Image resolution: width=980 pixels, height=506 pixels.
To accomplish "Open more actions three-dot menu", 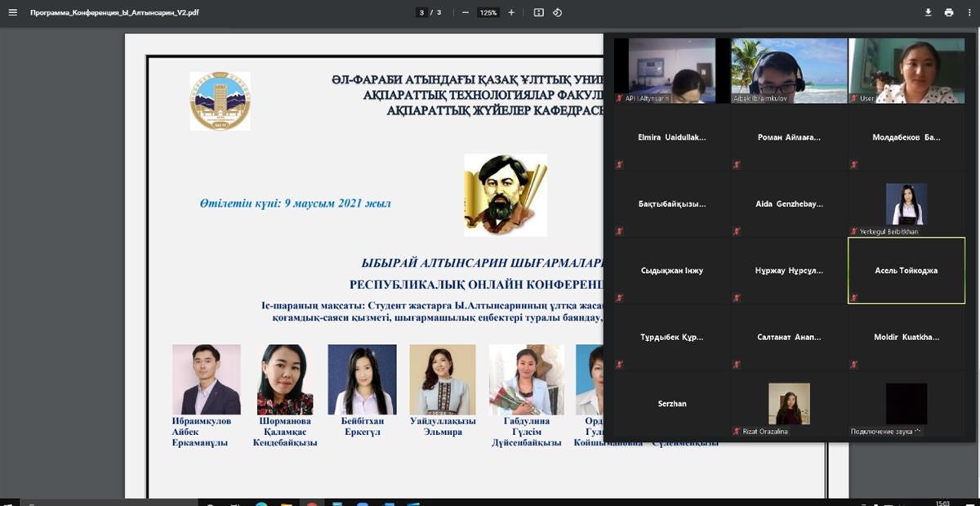I will coord(969,12).
